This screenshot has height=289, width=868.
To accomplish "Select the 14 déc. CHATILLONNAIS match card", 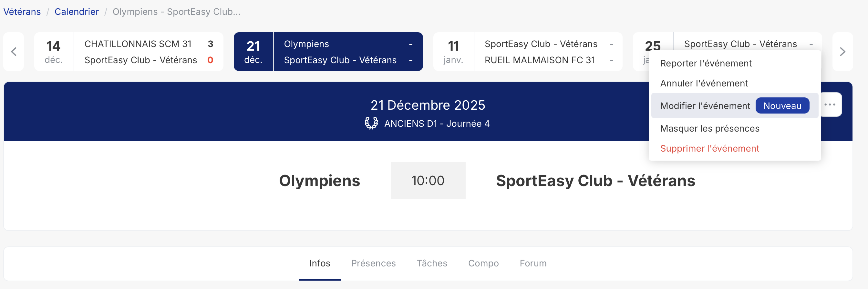I will coord(129,52).
